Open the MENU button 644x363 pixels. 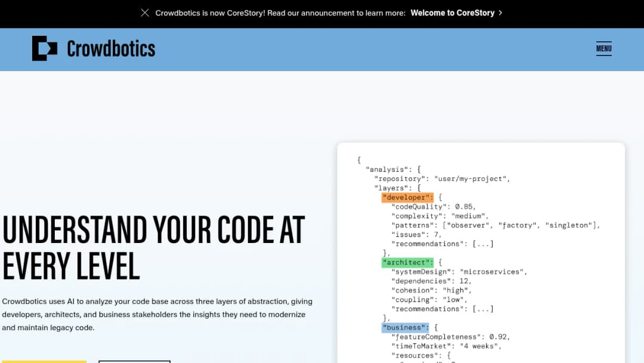(603, 48)
